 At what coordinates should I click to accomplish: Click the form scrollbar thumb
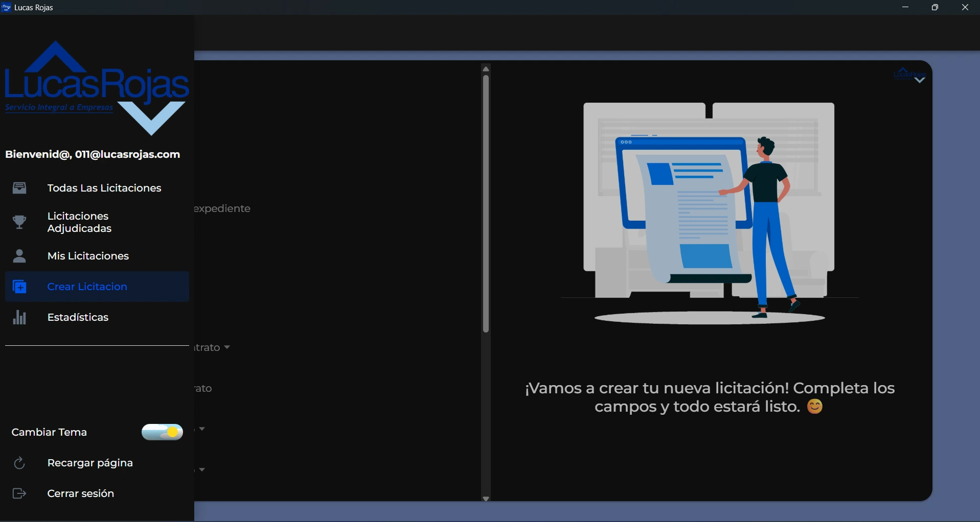[x=486, y=204]
